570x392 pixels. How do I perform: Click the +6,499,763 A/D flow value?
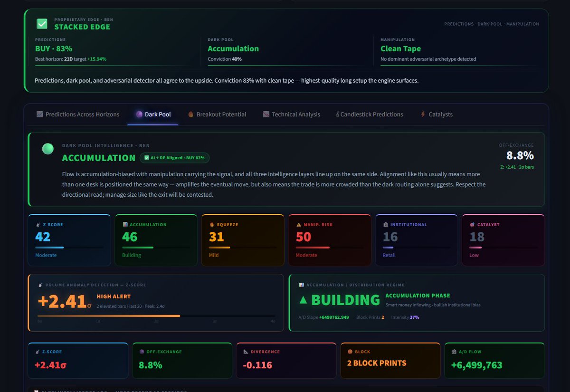476,365
